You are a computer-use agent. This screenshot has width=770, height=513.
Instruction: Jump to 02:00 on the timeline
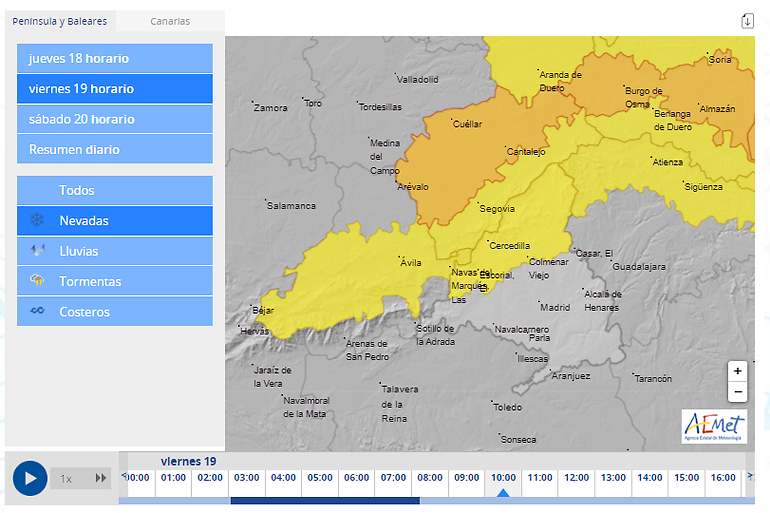[x=210, y=478]
